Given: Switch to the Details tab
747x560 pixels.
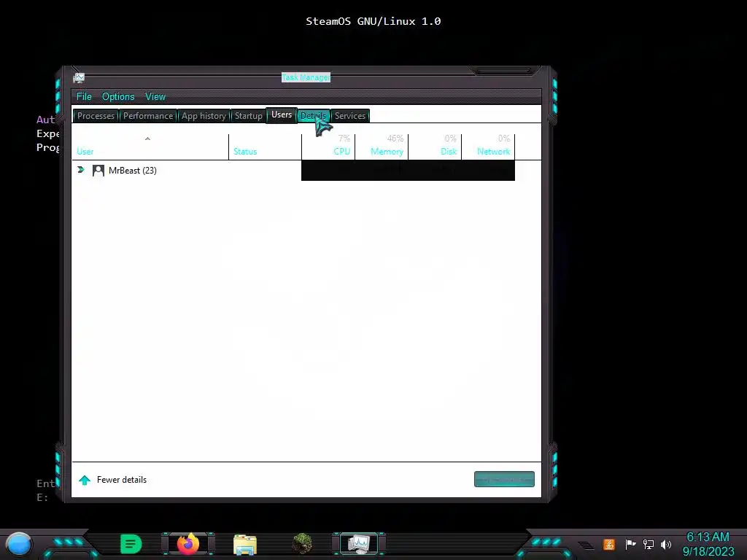Looking at the screenshot, I should (x=314, y=116).
